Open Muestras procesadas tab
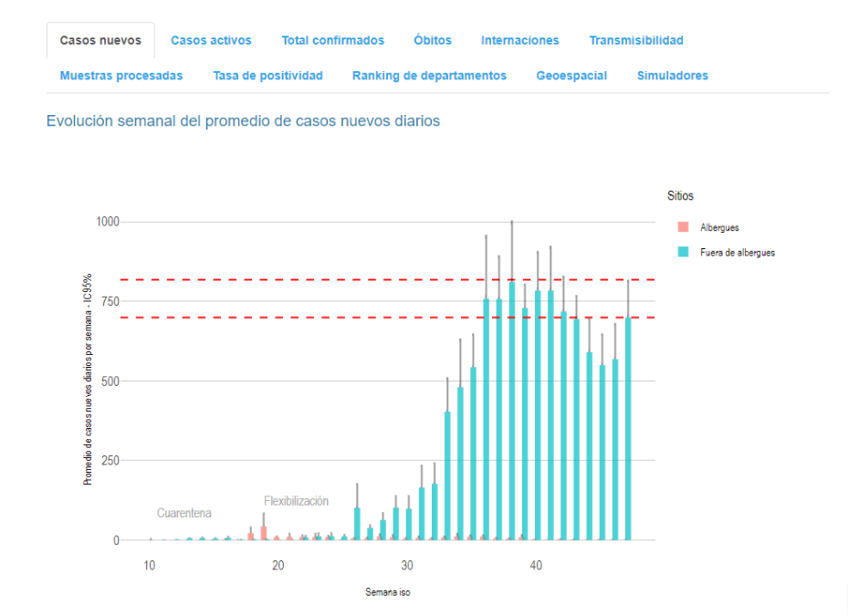 click(x=121, y=76)
